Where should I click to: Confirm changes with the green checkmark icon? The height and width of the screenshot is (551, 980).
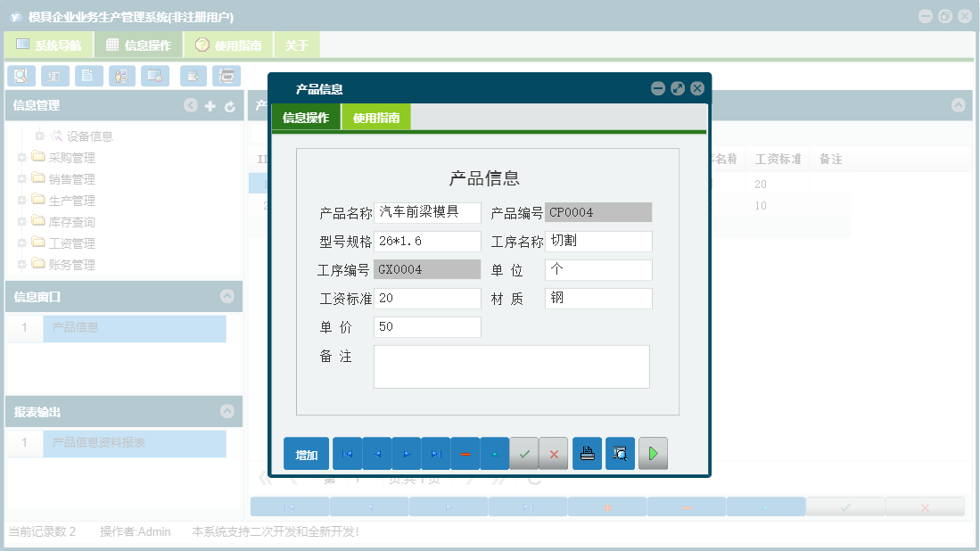pyautogui.click(x=523, y=453)
